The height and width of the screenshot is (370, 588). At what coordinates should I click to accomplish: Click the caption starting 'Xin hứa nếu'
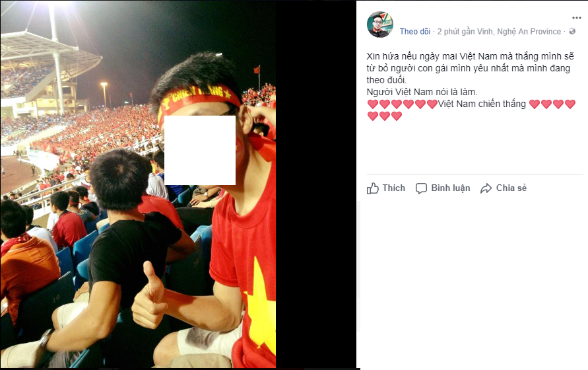click(470, 68)
